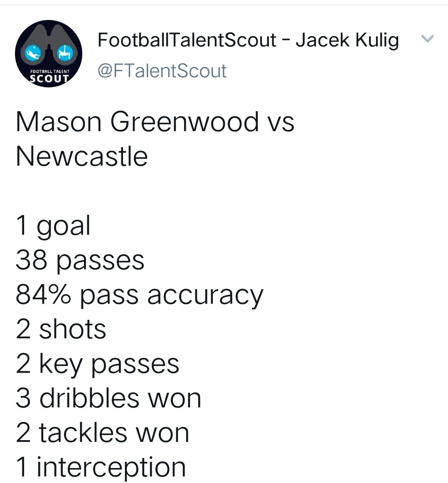Click the left blue binocular lens icon
The width and height of the screenshot is (448, 483).
click(x=33, y=53)
